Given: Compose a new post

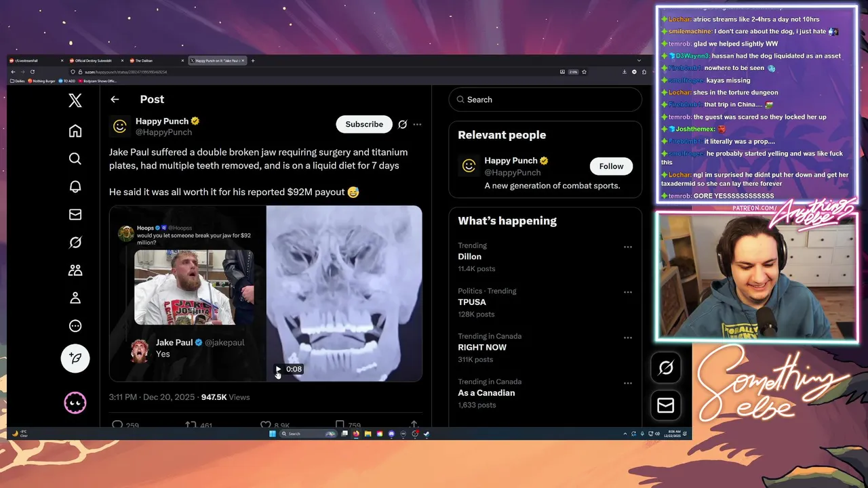Looking at the screenshot, I should [x=75, y=358].
